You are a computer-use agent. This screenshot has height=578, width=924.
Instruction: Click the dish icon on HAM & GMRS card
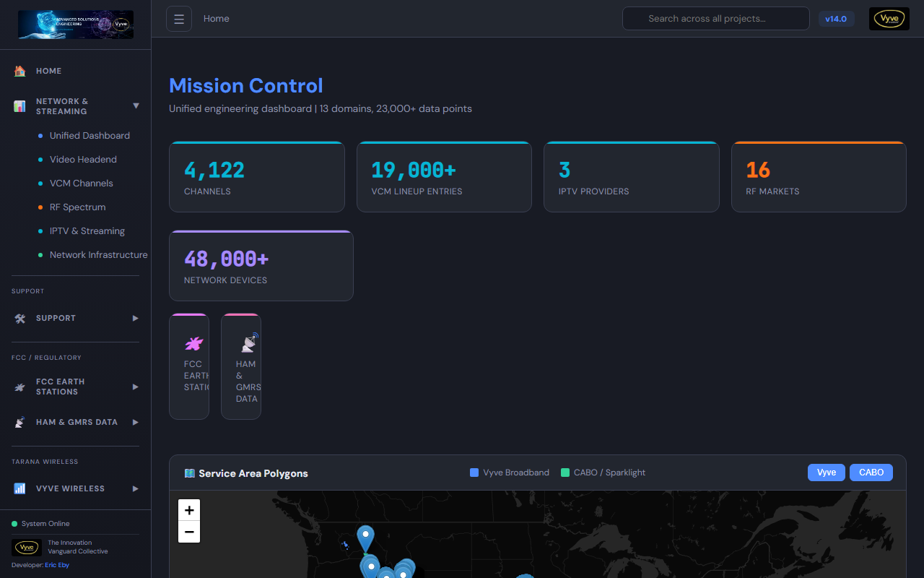pos(249,342)
